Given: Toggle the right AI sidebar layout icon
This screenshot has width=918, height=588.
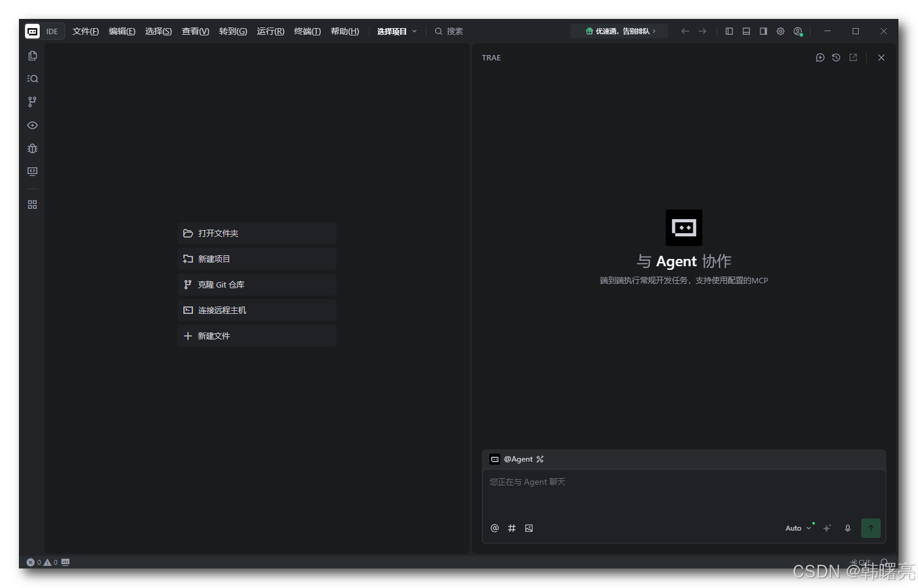Looking at the screenshot, I should coord(763,31).
